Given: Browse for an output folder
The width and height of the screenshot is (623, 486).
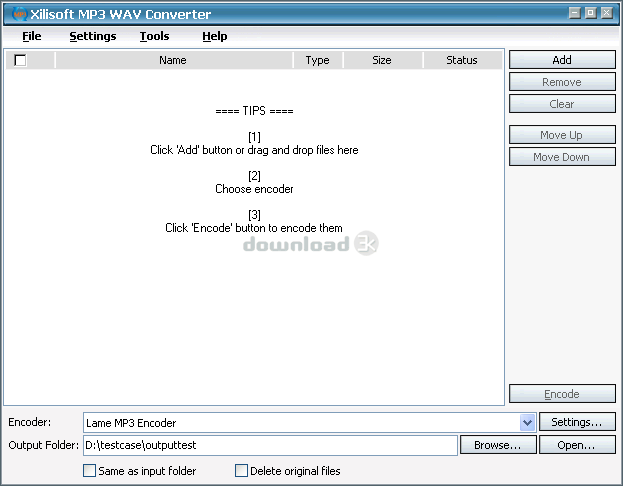Looking at the screenshot, I should pyautogui.click(x=497, y=445).
